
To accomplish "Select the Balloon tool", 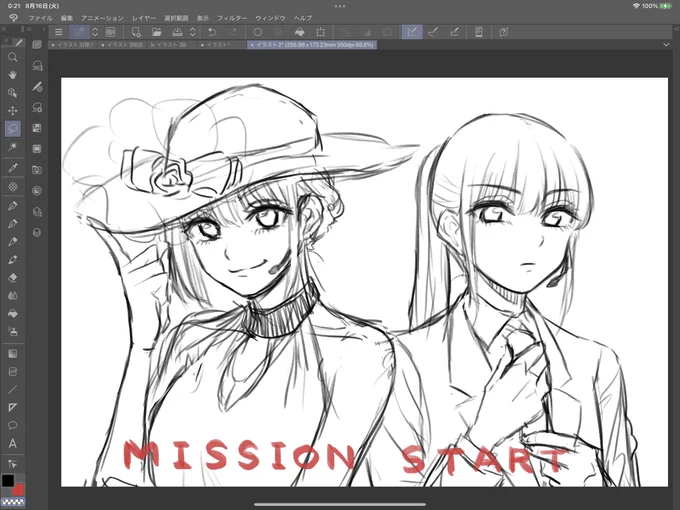I will pos(13,425).
